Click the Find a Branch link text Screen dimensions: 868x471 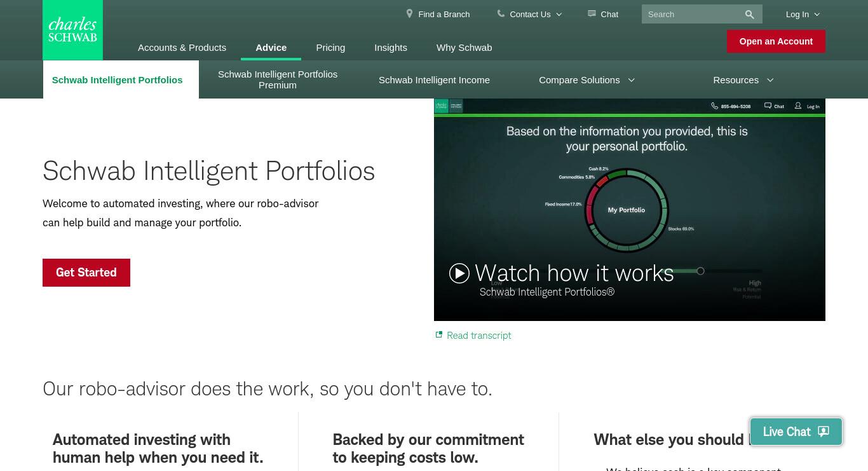click(444, 14)
